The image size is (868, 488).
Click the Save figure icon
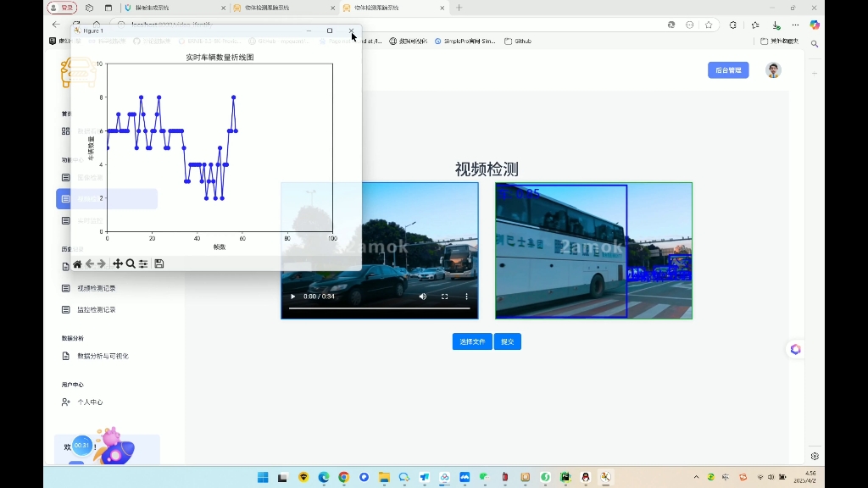click(x=159, y=264)
